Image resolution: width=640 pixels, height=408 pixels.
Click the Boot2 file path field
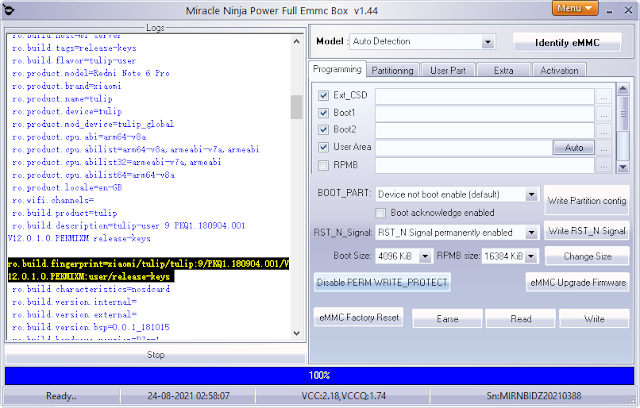pyautogui.click(x=484, y=131)
